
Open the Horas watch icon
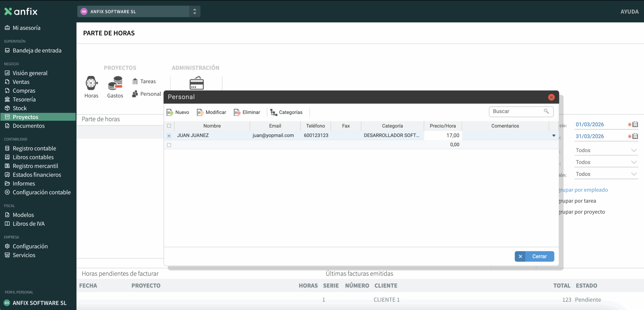(91, 83)
